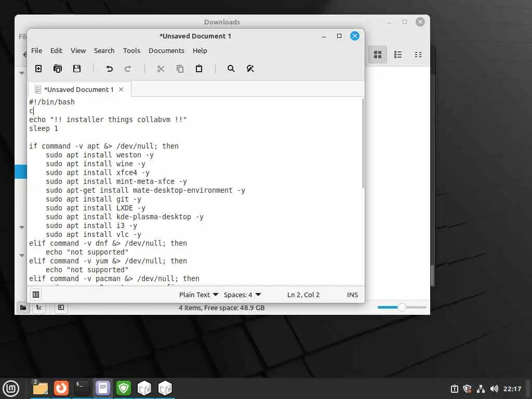Click the '4 items, Free space: 48.9 GB' status
The image size is (532, 399).
tap(221, 308)
